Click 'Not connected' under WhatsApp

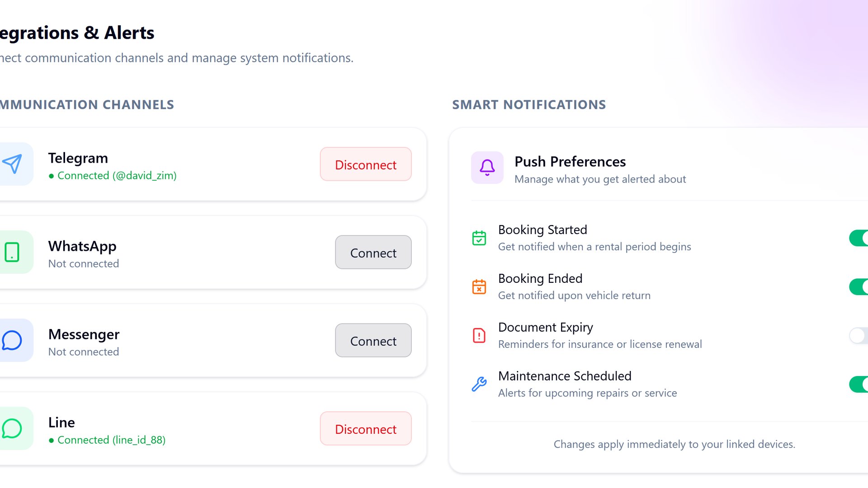point(84,264)
